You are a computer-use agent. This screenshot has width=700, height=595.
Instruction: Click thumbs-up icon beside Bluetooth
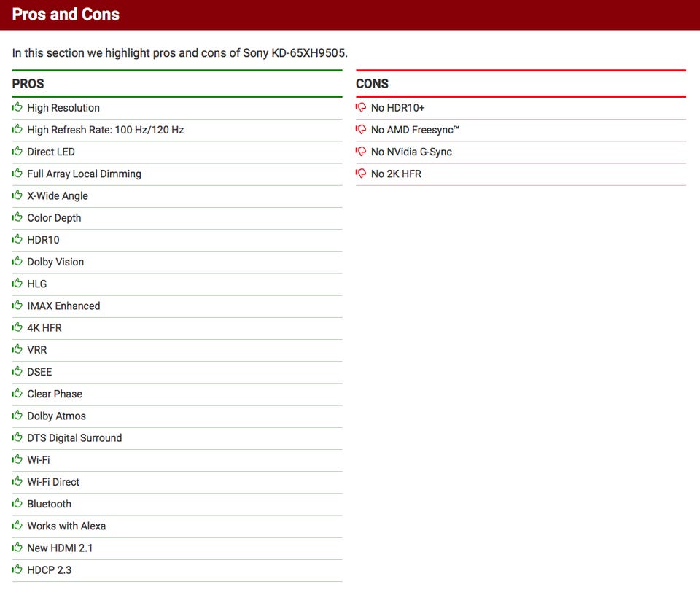pyautogui.click(x=17, y=503)
